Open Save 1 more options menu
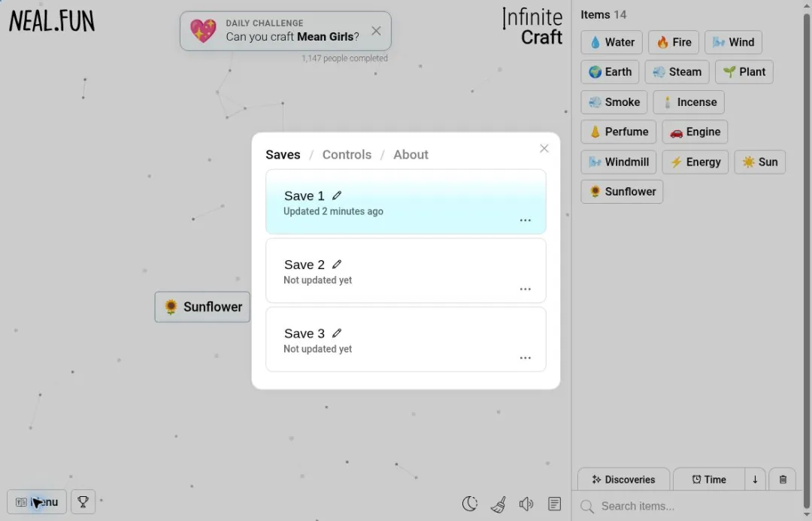This screenshot has width=812, height=521. (525, 220)
